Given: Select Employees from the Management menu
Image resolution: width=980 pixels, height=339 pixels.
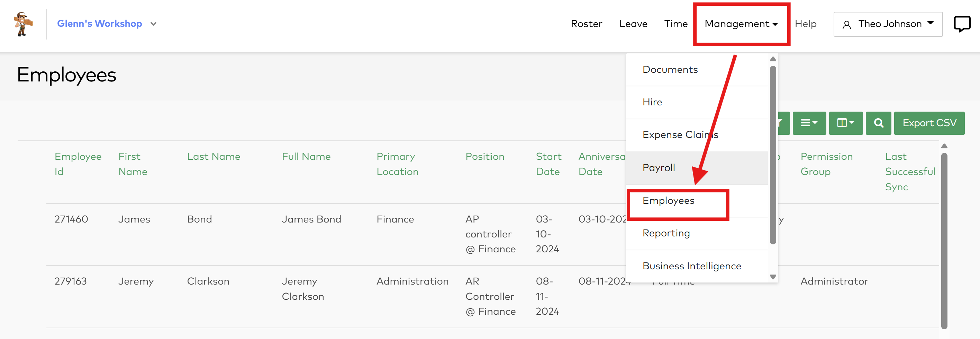Looking at the screenshot, I should pyautogui.click(x=668, y=201).
